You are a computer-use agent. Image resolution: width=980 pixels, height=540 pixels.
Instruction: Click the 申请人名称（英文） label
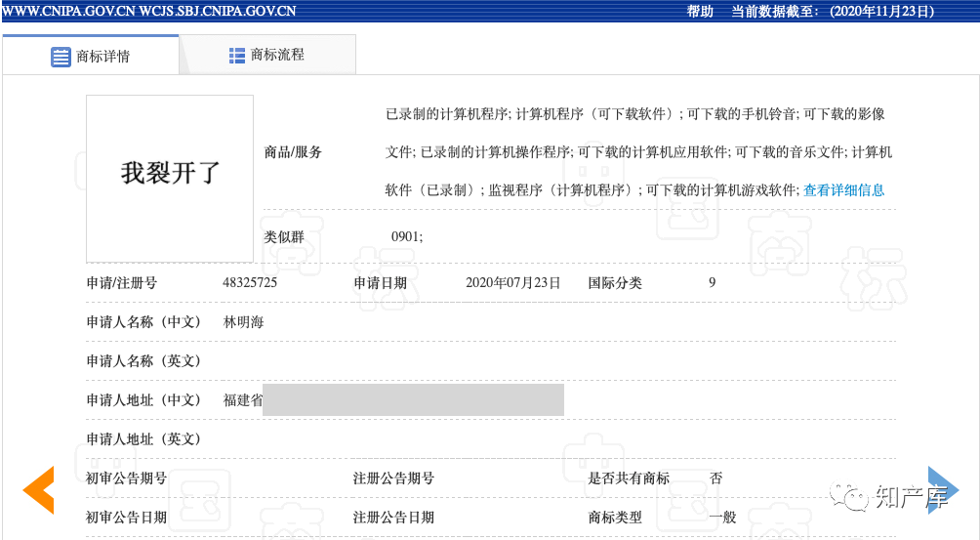pyautogui.click(x=143, y=360)
